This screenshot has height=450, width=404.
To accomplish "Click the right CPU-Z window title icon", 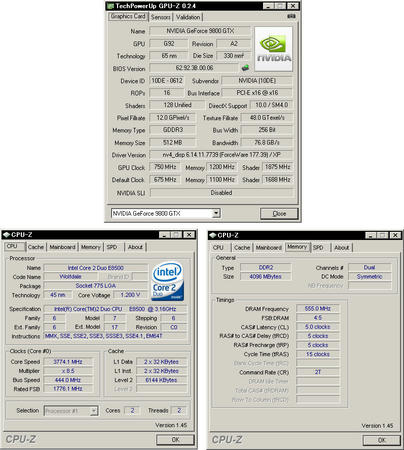I will click(213, 235).
